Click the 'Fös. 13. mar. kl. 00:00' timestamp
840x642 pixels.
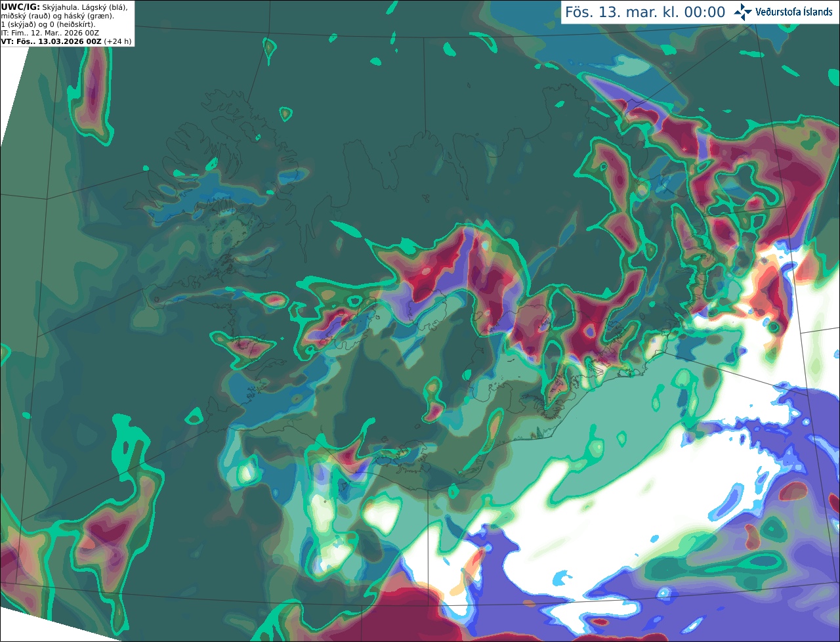click(x=645, y=12)
